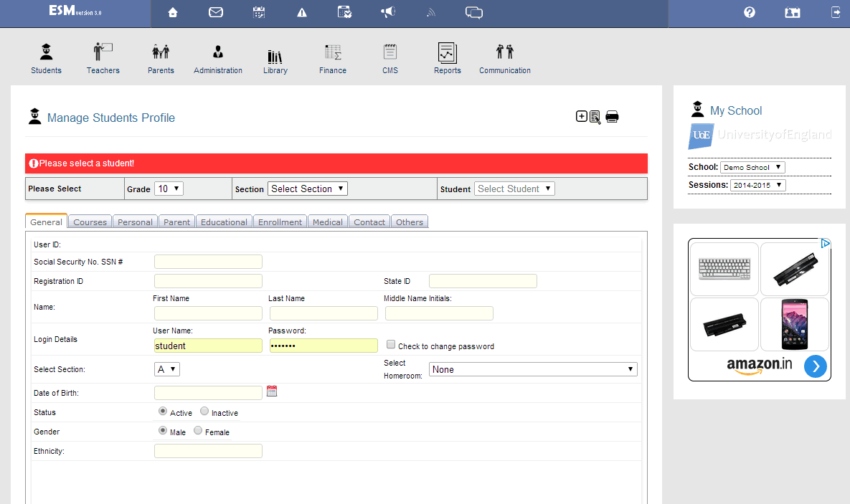Open the Library module
This screenshot has height=504, width=850.
point(275,62)
